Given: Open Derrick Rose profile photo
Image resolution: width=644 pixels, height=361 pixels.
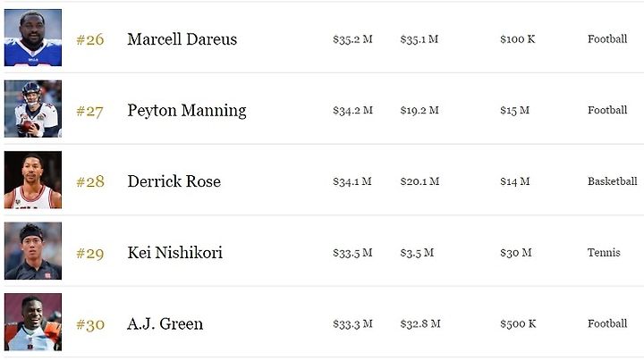Looking at the screenshot, I should point(33,180).
